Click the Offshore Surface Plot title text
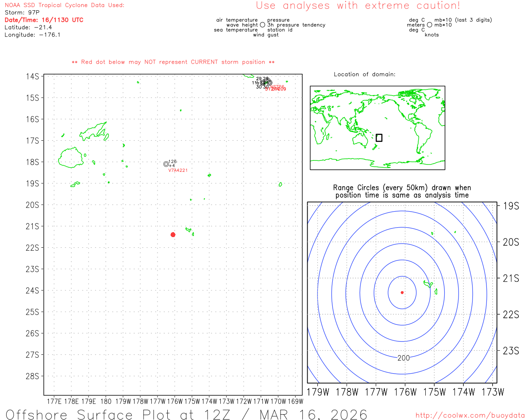 click(x=186, y=414)
